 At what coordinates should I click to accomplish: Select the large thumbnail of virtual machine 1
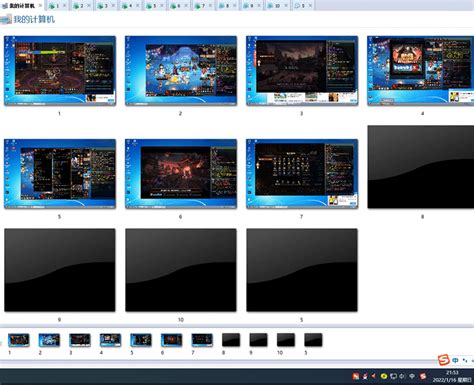[60, 71]
